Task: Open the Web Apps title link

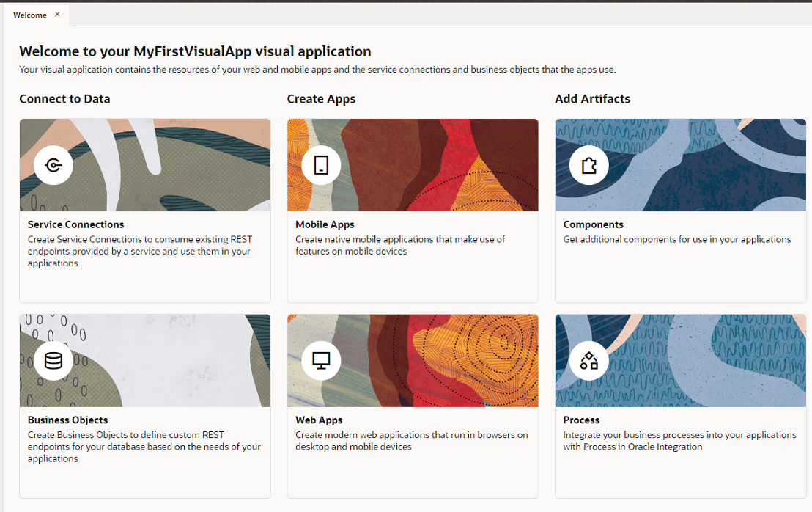Action: pyautogui.click(x=319, y=420)
